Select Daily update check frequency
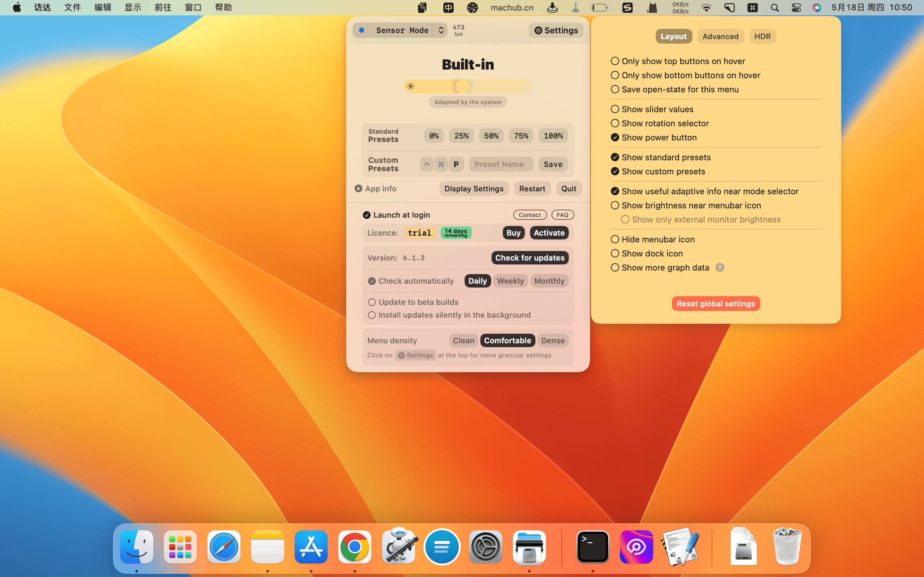The width and height of the screenshot is (924, 577). [x=477, y=280]
